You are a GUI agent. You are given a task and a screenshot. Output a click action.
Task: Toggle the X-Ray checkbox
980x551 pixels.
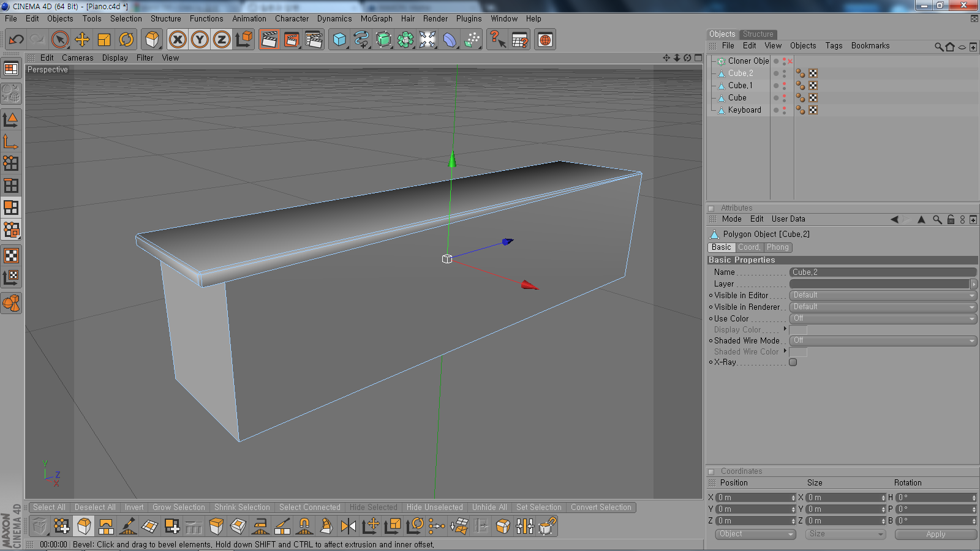(793, 362)
